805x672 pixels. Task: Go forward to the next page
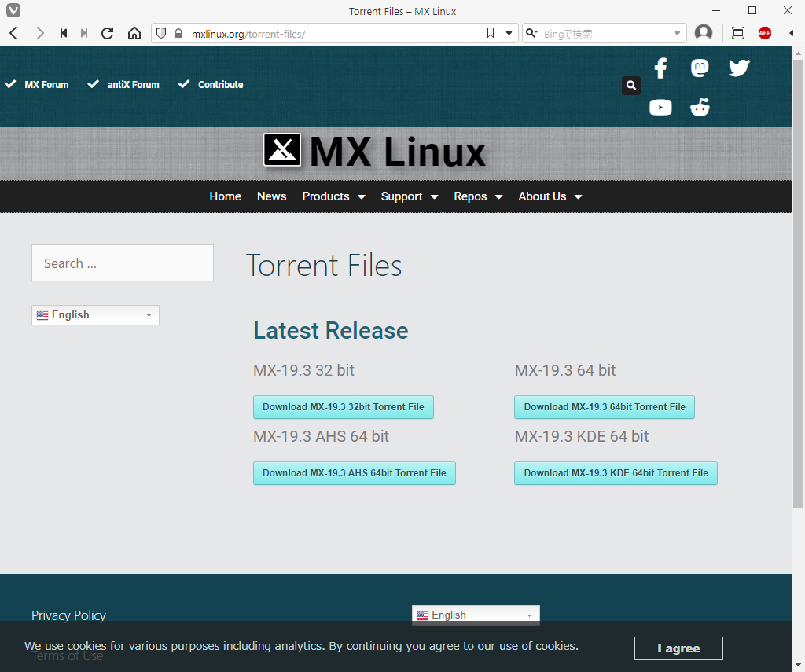(39, 33)
